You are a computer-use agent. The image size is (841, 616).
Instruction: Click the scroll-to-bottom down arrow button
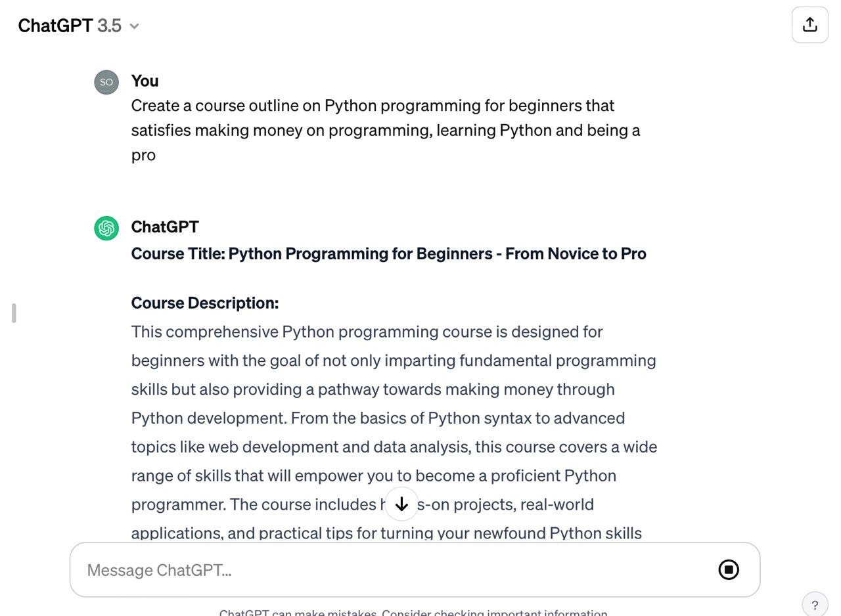click(401, 504)
